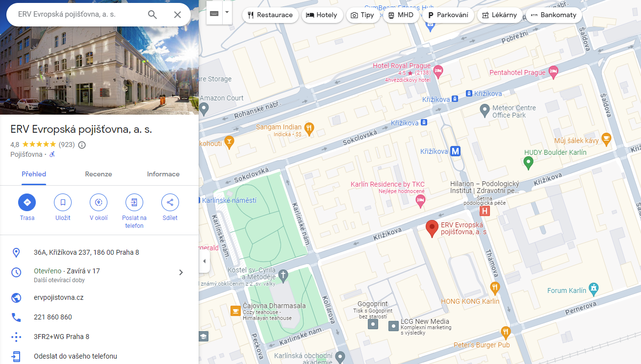
Task: Open rating info circle icon
Action: tap(82, 145)
